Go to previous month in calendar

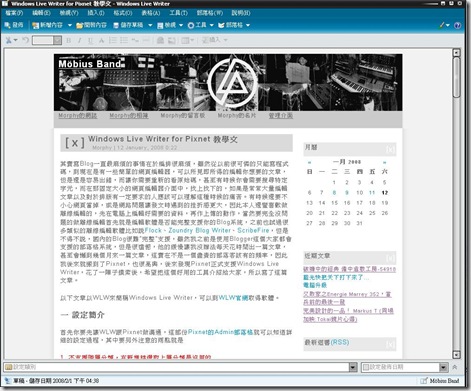click(309, 162)
